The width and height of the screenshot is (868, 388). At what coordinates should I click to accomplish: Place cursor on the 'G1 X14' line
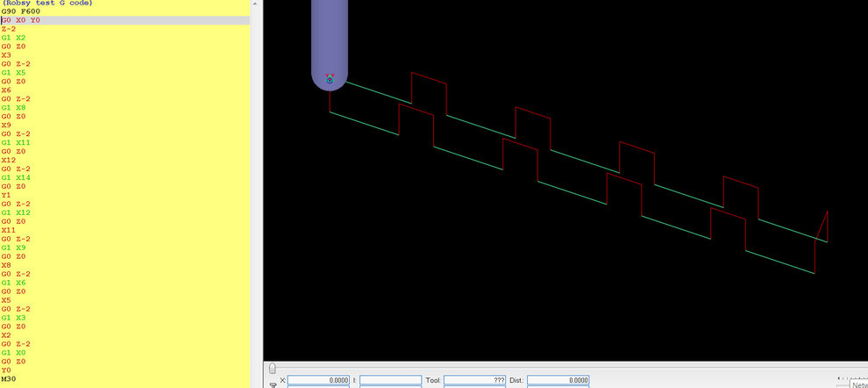coord(16,177)
